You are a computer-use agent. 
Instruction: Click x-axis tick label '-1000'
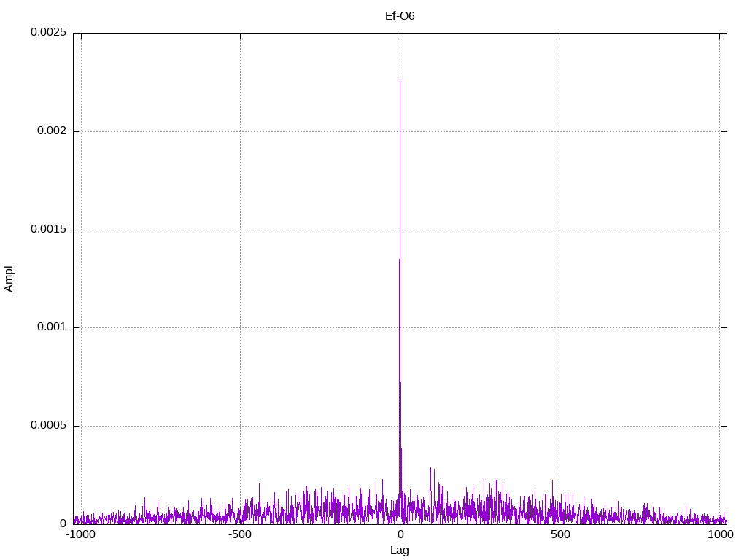tap(80, 534)
